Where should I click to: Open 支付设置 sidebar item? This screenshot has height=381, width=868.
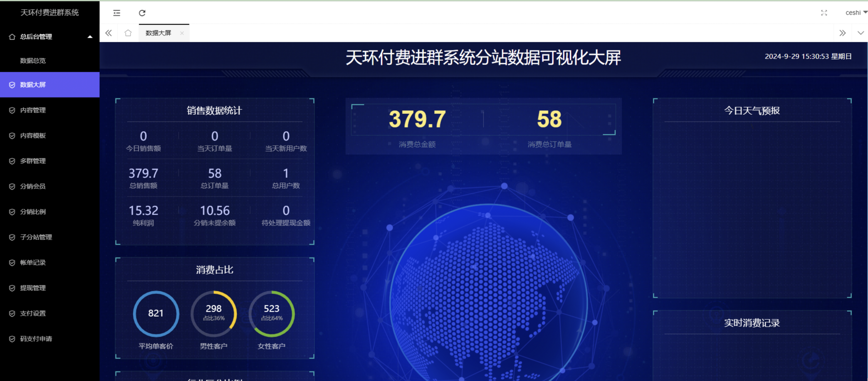(x=50, y=313)
